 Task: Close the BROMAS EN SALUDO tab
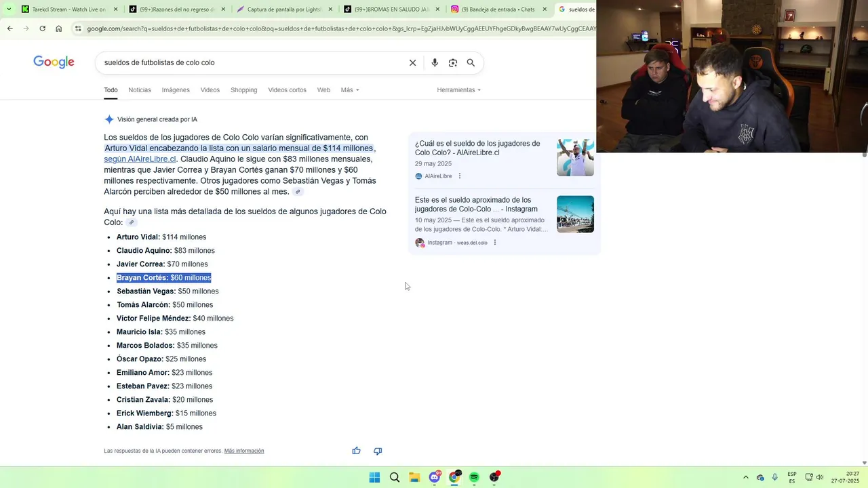coord(437,9)
